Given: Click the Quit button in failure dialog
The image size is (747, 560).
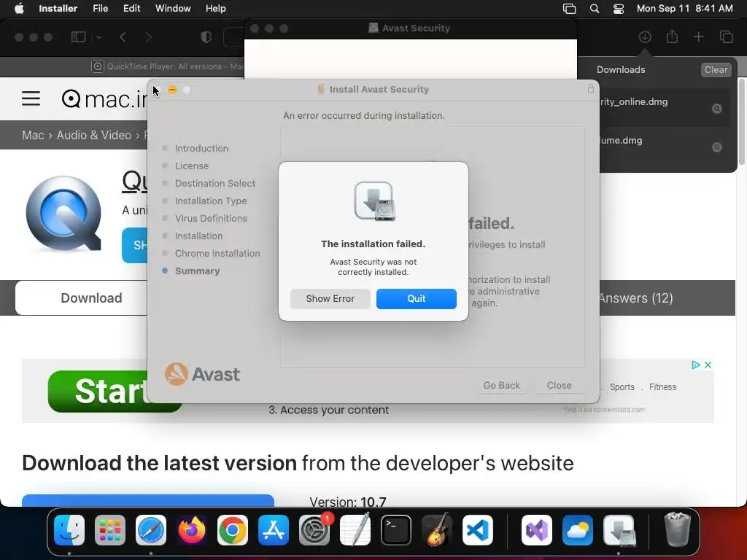Looking at the screenshot, I should coord(416,298).
